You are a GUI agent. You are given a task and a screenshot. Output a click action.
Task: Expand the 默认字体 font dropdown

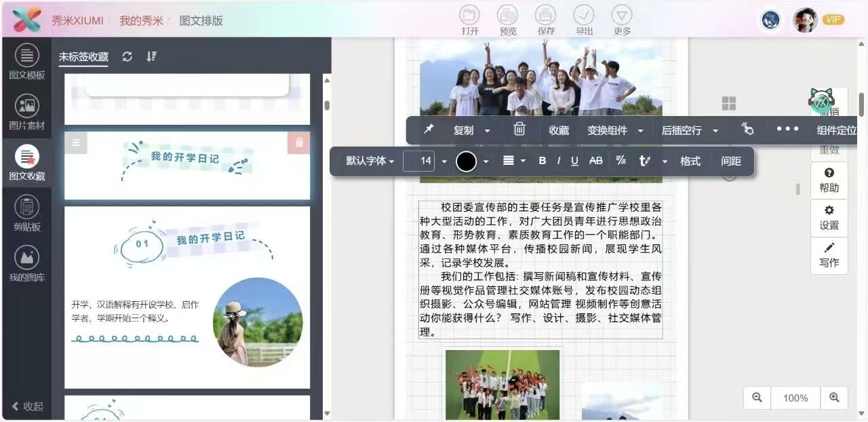pyautogui.click(x=370, y=161)
